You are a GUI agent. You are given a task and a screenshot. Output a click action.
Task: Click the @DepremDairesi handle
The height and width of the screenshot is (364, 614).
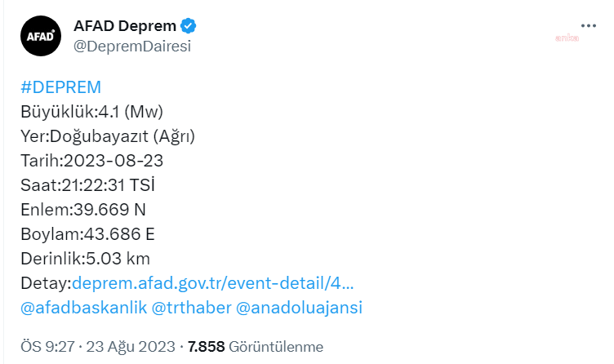pos(131,47)
